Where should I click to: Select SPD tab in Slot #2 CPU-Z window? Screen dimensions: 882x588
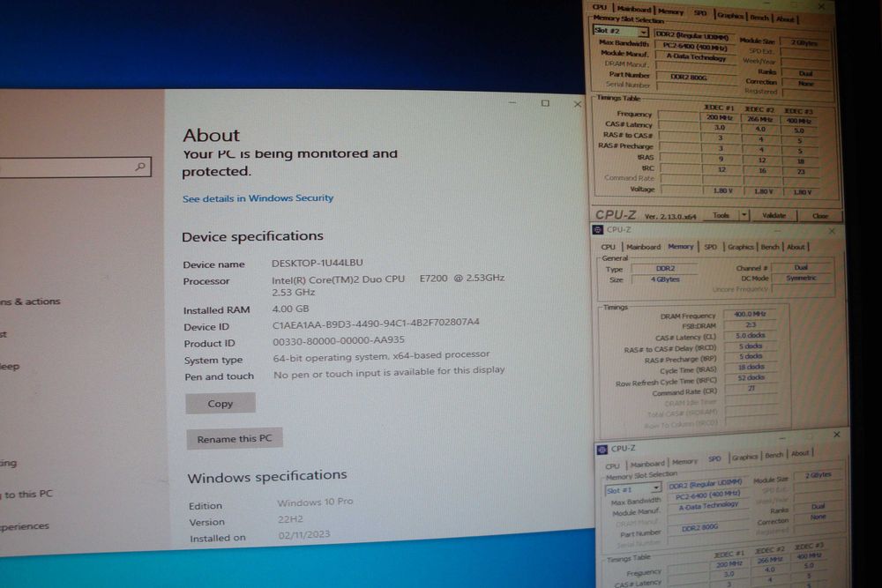tap(700, 13)
